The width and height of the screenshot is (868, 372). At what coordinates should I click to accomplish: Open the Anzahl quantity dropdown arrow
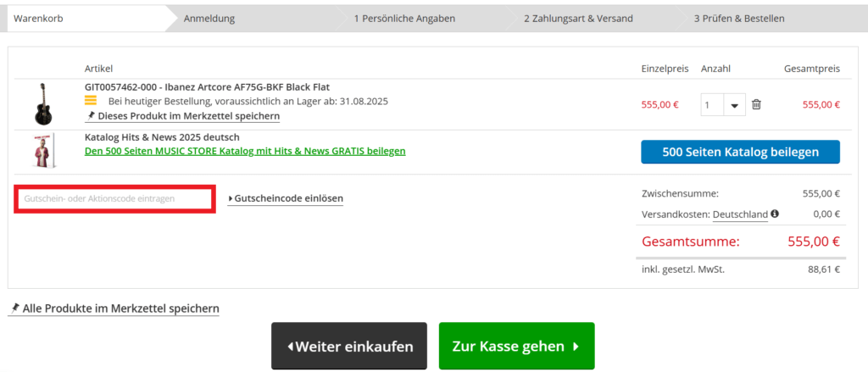coord(735,105)
